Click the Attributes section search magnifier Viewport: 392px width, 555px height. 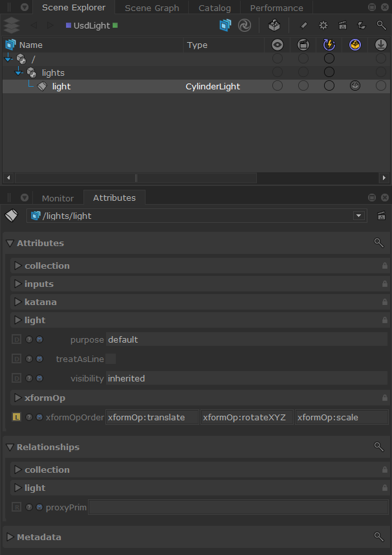[378, 243]
